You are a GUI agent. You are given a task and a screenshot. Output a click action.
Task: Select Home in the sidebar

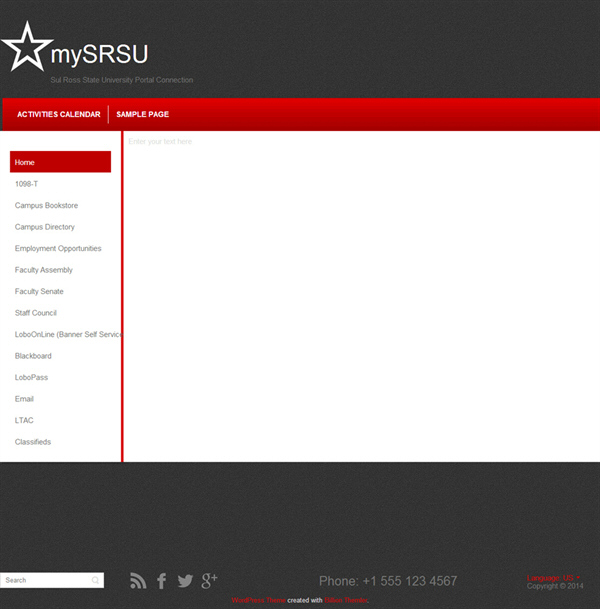point(60,162)
